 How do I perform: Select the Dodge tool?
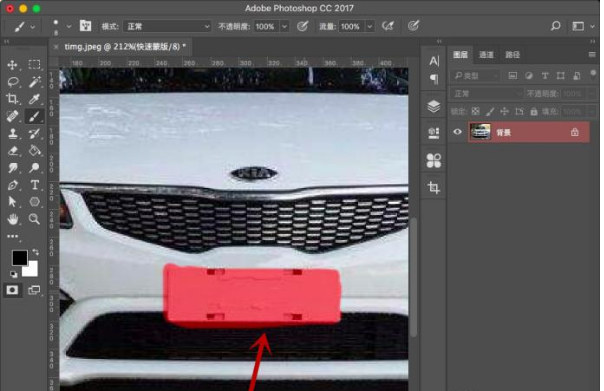pyautogui.click(x=34, y=168)
